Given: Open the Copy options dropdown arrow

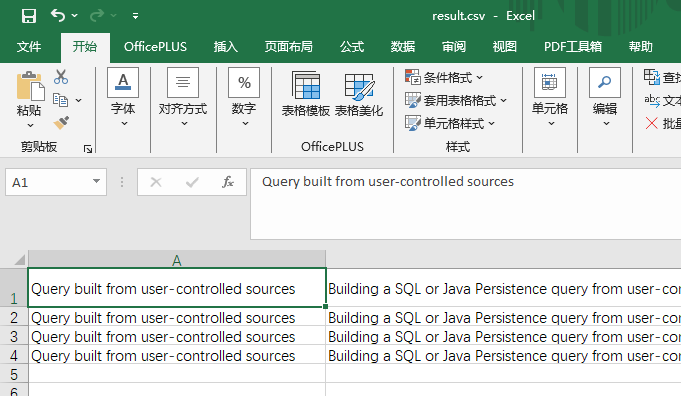Looking at the screenshot, I should tap(79, 100).
